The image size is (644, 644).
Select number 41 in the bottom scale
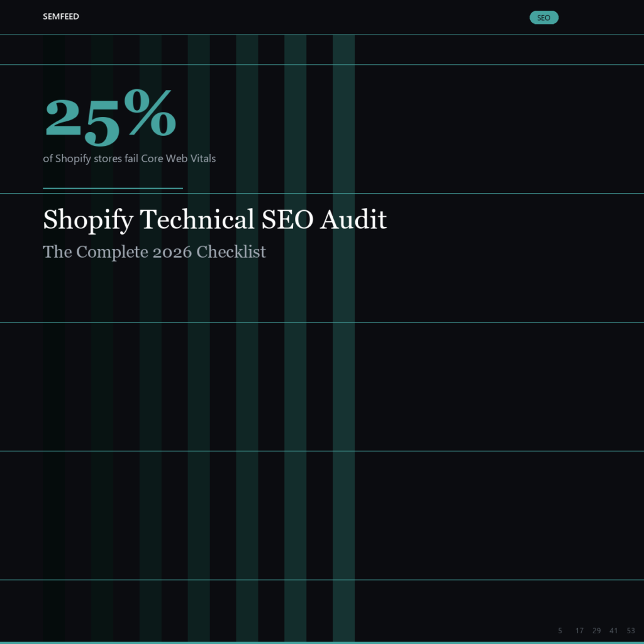(614, 630)
